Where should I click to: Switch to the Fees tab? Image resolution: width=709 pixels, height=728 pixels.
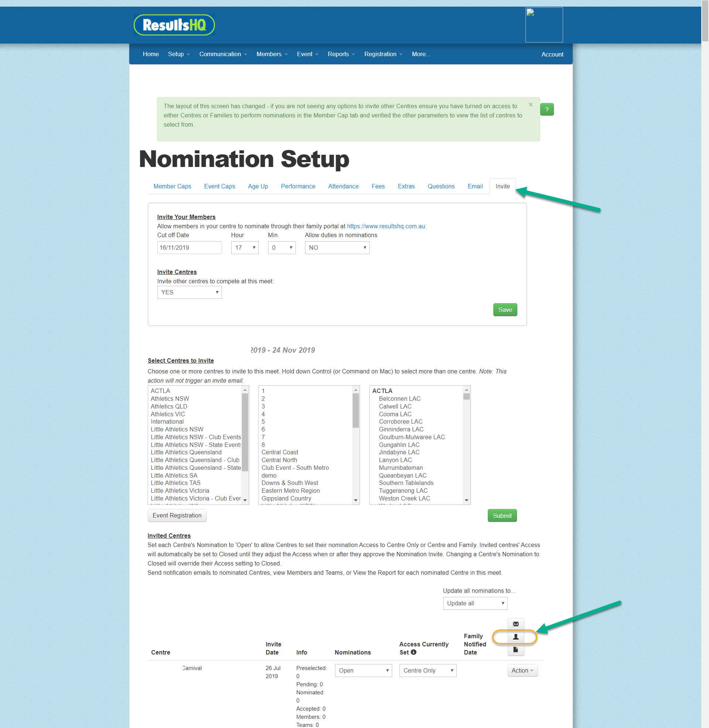(x=378, y=186)
